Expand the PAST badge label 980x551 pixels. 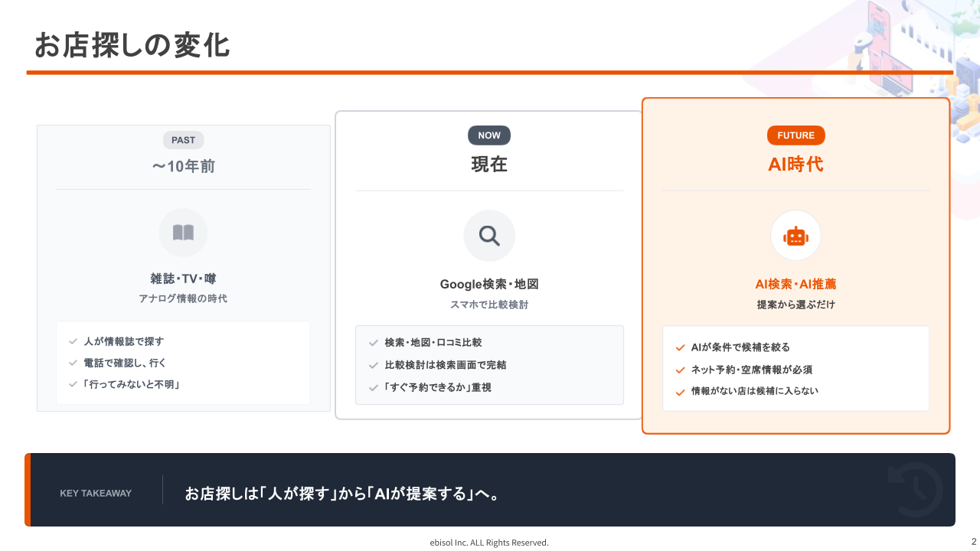coord(183,140)
